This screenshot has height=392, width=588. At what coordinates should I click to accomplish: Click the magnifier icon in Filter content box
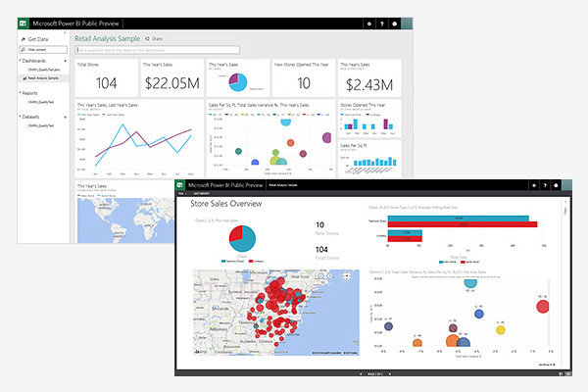(24, 50)
